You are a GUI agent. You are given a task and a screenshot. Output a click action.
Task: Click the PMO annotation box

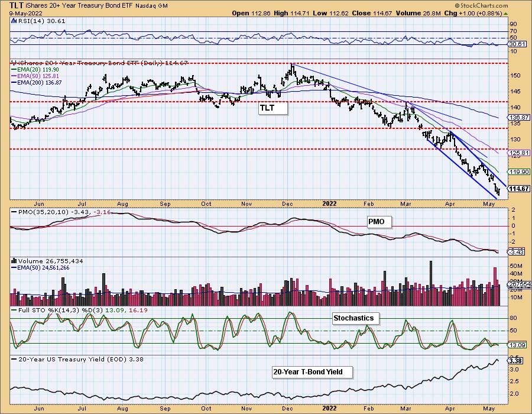379,222
